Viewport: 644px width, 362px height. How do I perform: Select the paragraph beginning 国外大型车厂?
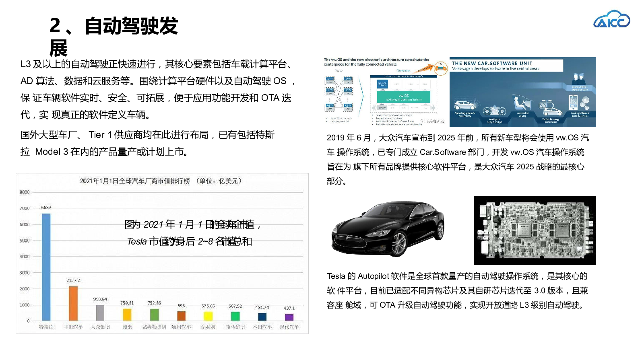148,143
